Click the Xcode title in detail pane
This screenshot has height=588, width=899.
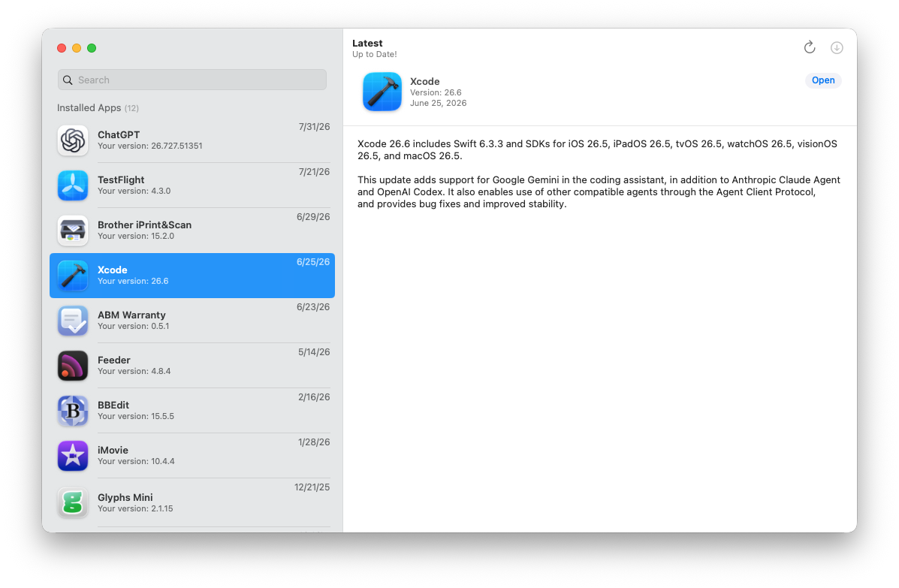pyautogui.click(x=425, y=81)
